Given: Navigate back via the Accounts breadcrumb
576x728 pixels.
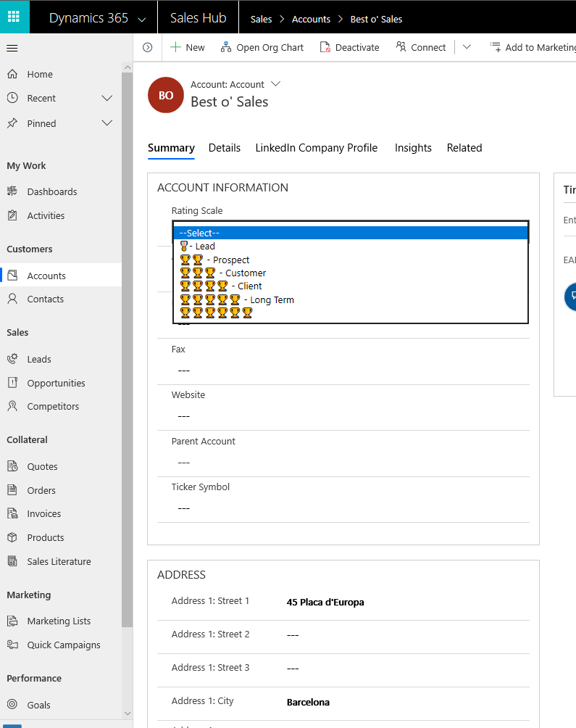Looking at the screenshot, I should tap(311, 20).
